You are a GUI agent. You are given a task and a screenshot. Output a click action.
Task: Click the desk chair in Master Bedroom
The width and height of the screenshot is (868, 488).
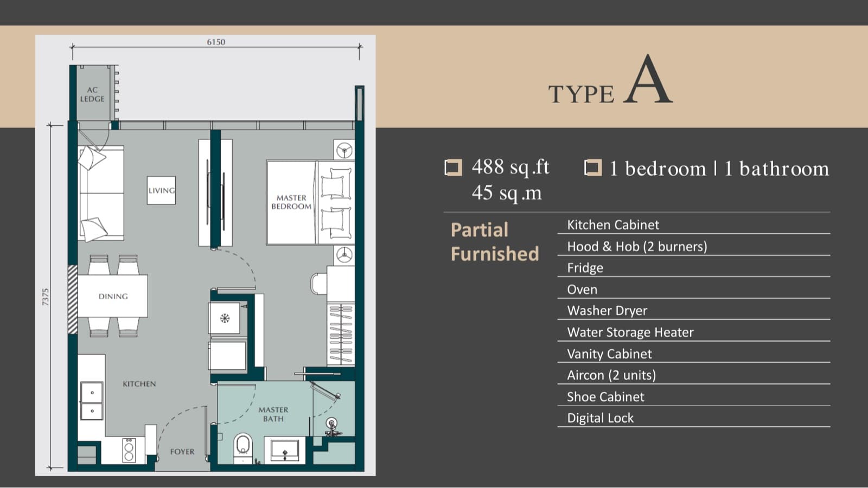click(x=318, y=284)
